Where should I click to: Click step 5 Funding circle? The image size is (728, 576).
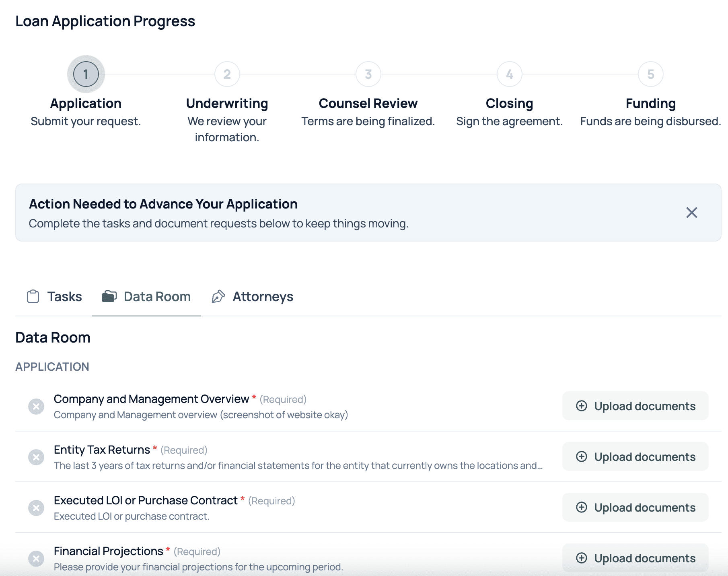(x=651, y=74)
